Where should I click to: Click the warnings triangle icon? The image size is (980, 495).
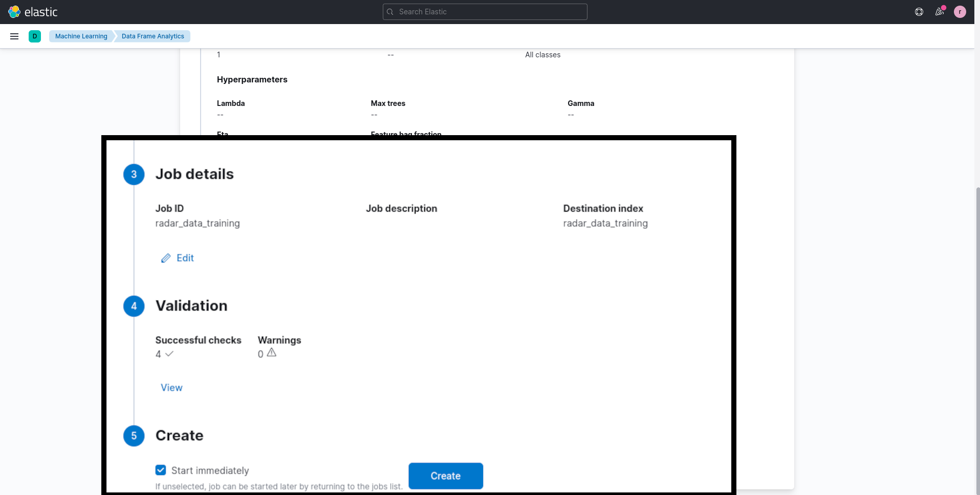[x=272, y=353]
